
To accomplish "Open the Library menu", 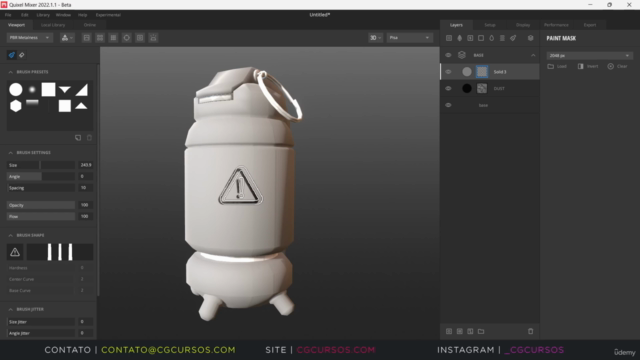I will (x=43, y=15).
